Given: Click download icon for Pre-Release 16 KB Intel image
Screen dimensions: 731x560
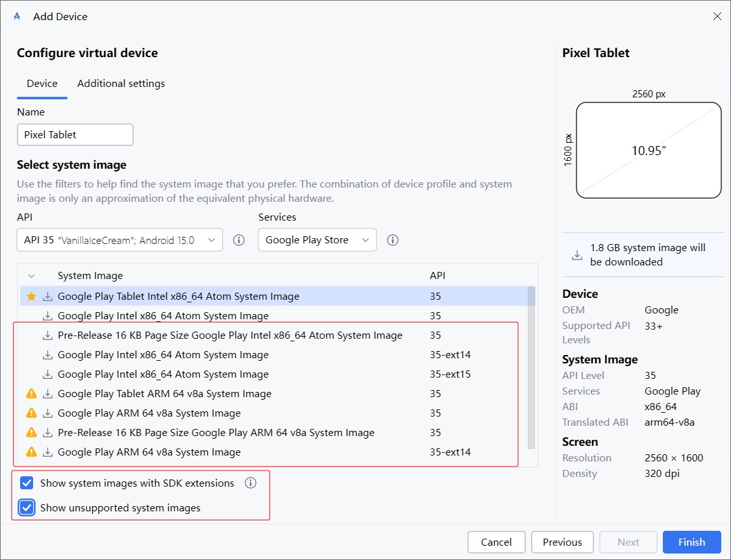Looking at the screenshot, I should [47, 335].
